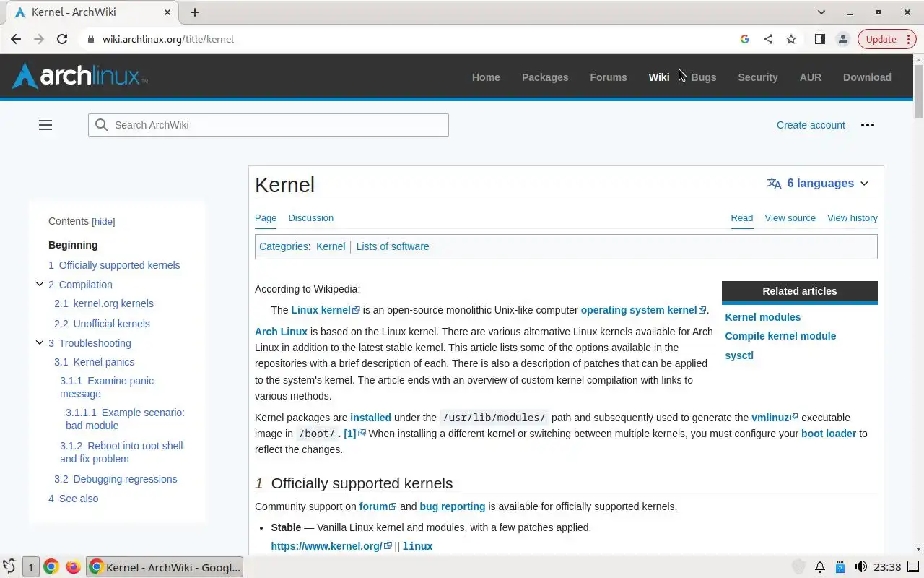Hide the Contents table using [hide]
This screenshot has width=924, height=578.
103,222
